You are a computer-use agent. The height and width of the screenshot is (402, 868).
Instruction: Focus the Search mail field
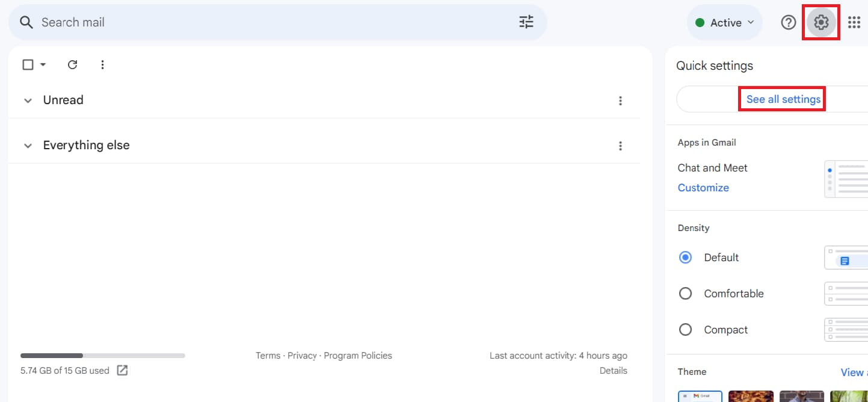pos(277,22)
